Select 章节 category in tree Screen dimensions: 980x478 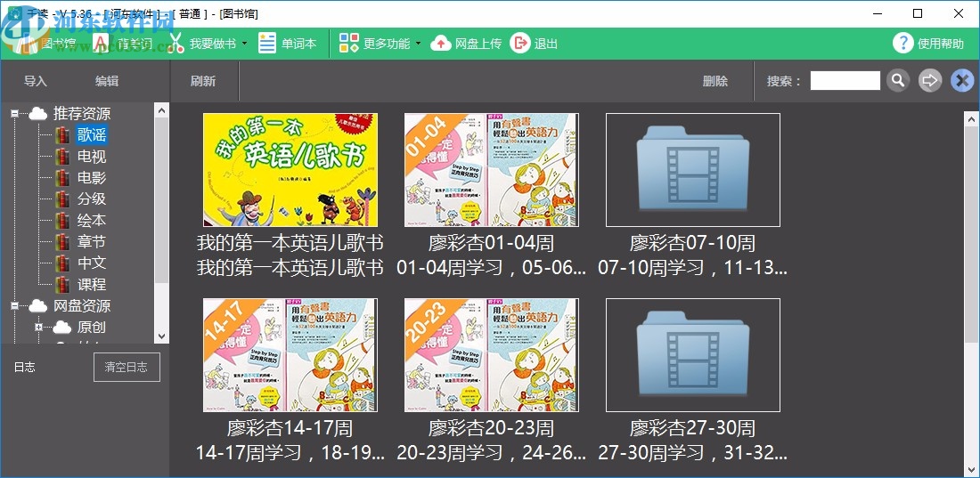(91, 242)
